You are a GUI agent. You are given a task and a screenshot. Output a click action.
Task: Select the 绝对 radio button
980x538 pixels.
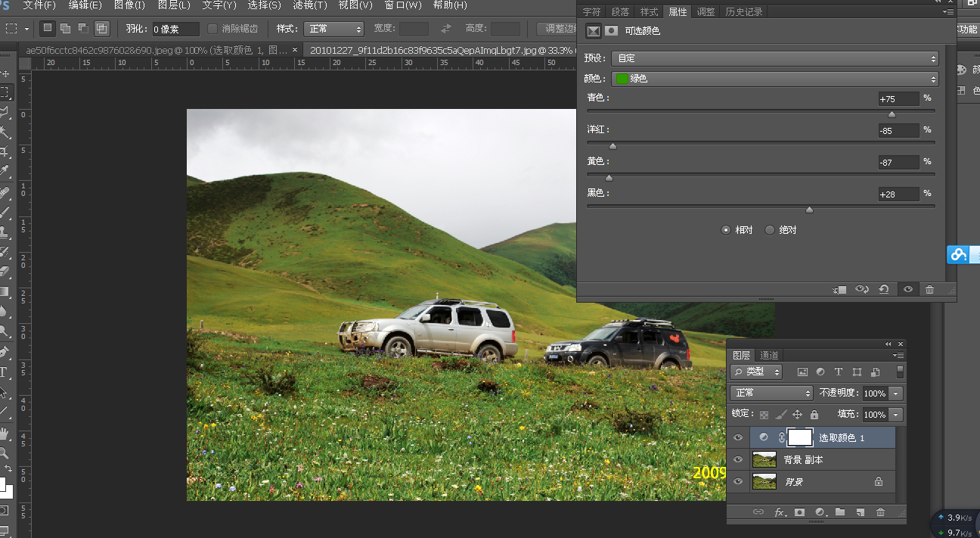[x=770, y=230]
